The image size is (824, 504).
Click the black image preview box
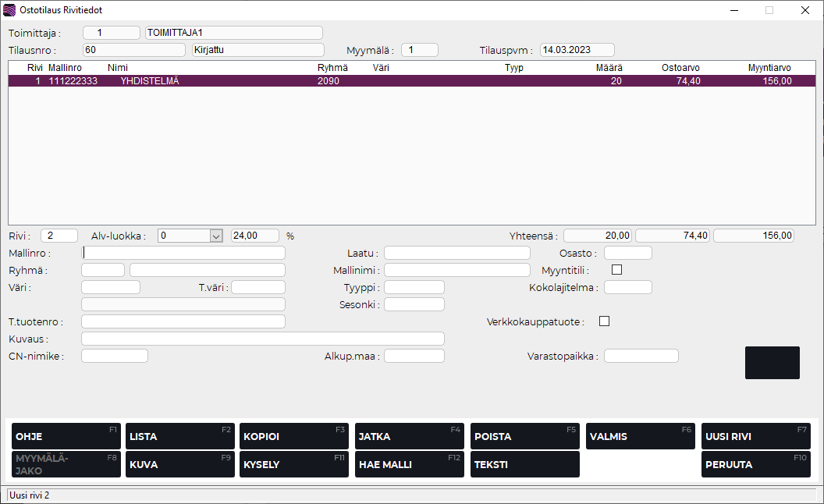772,363
